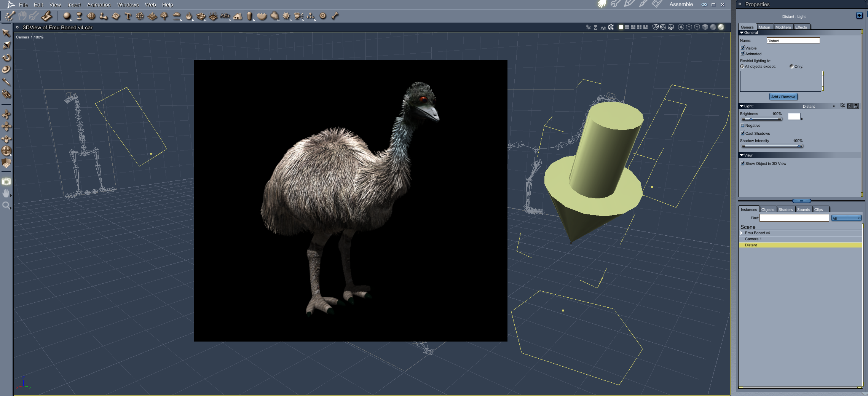Select the Camera 1 instance
Screen dimensions: 868x396
click(800, 239)
